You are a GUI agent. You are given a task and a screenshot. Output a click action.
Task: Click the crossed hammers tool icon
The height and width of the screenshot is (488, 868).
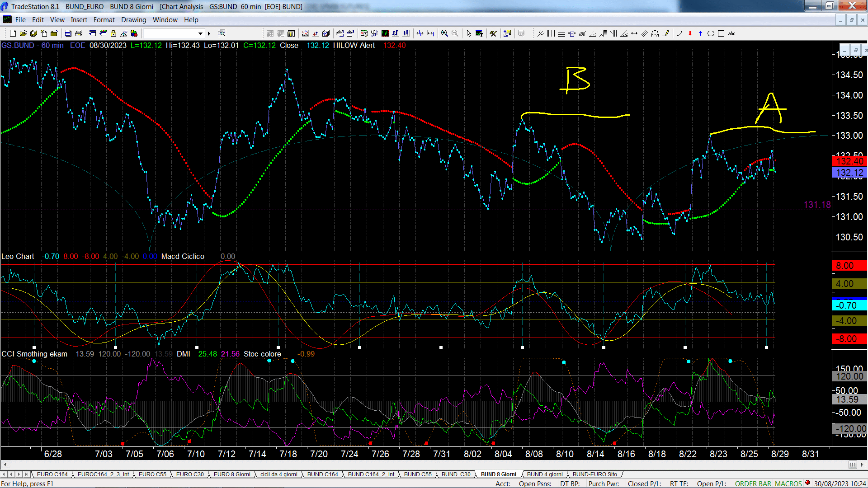coord(493,33)
